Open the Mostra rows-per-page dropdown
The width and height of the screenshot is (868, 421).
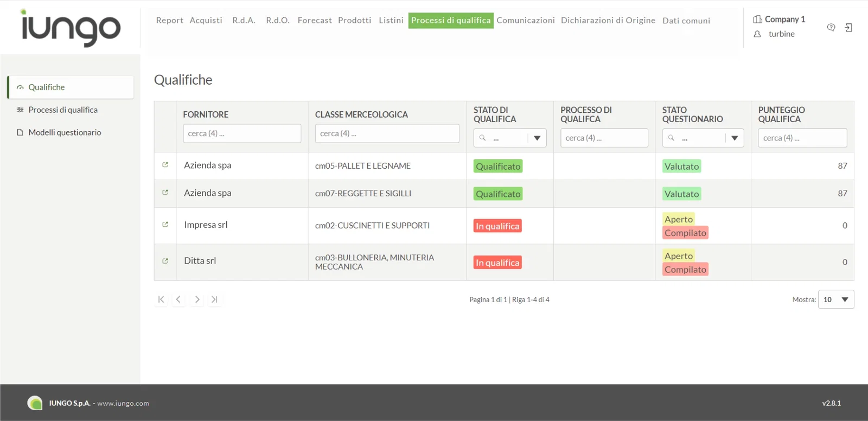(836, 299)
